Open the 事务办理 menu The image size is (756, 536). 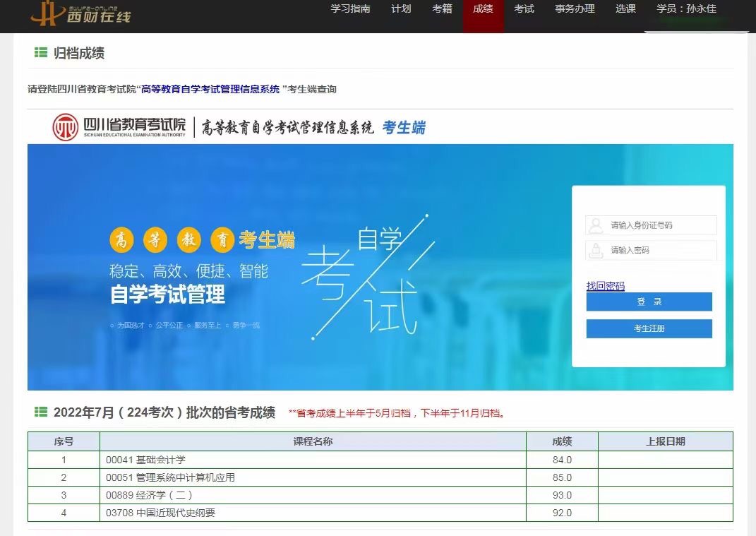tap(575, 8)
